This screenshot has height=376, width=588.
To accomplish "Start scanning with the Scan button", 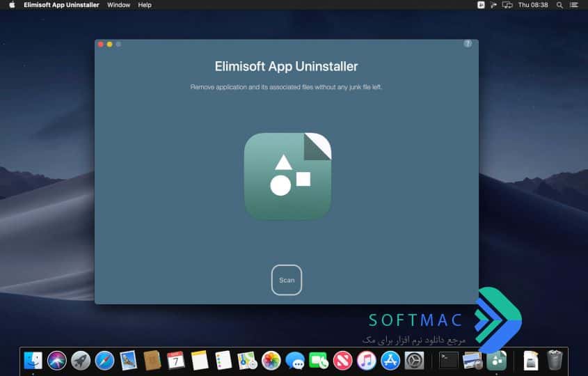I will [287, 280].
